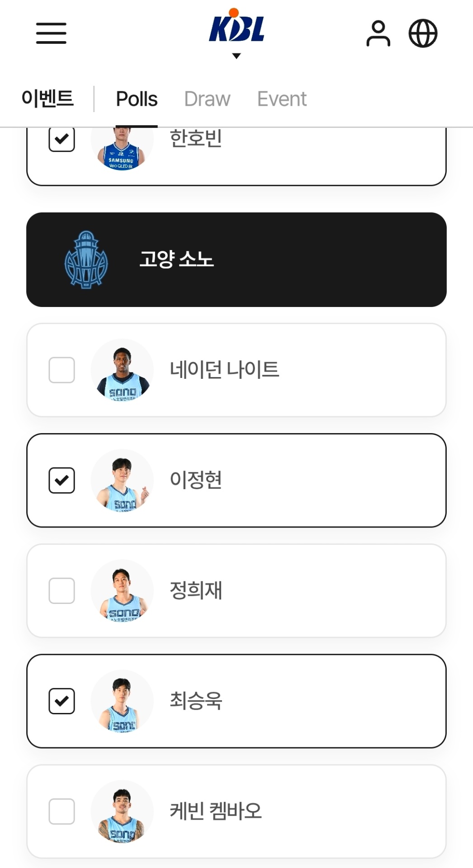This screenshot has height=868, width=473.
Task: Open the hamburger menu
Action: point(51,33)
